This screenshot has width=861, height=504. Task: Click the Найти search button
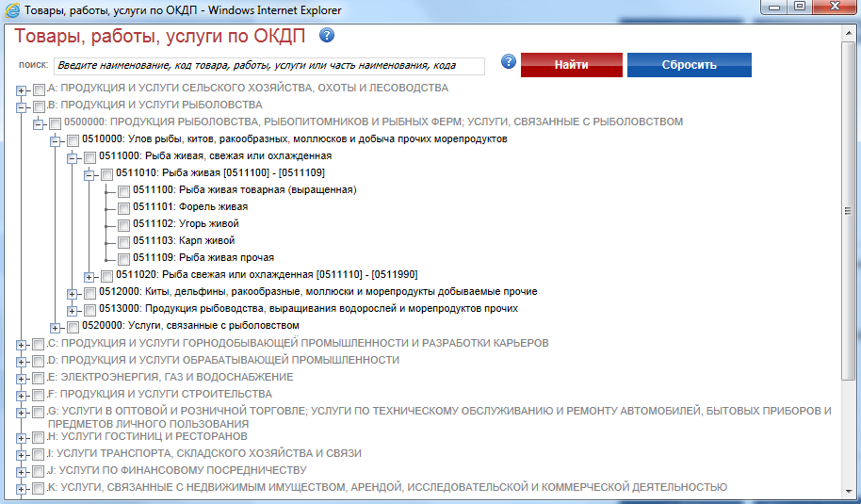tap(572, 65)
